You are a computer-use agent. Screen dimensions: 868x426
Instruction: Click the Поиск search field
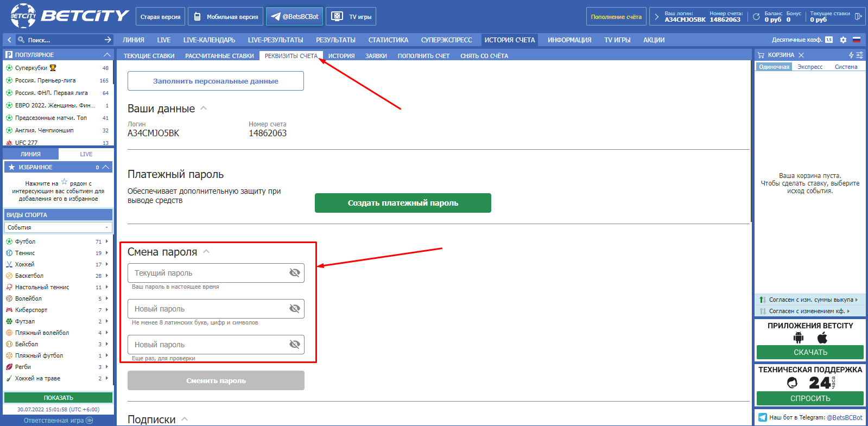(x=62, y=40)
